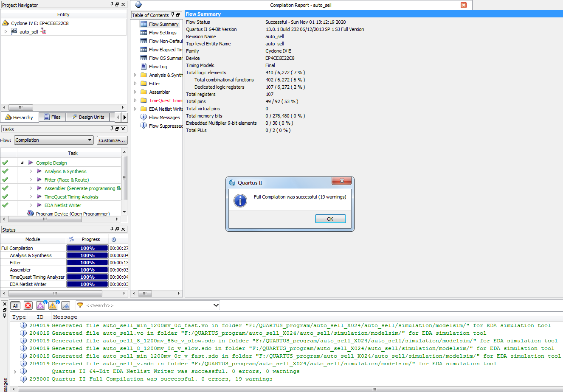Toggle the error messages filter
The width and height of the screenshot is (563, 392).
tap(28, 305)
